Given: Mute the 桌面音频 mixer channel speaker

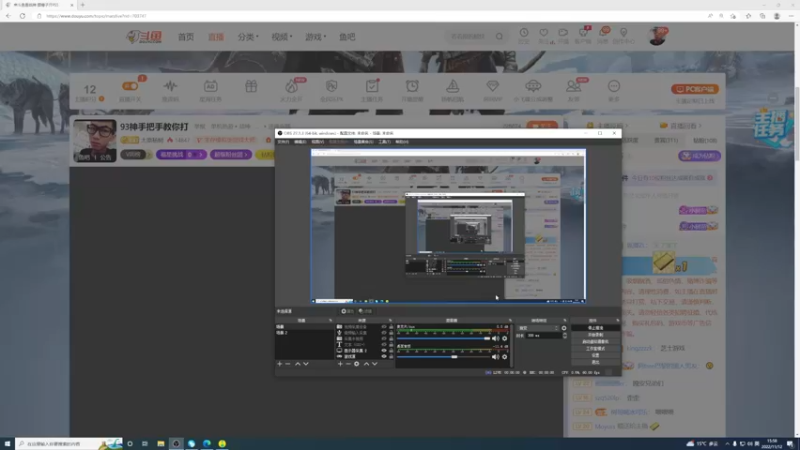Looking at the screenshot, I should point(495,357).
